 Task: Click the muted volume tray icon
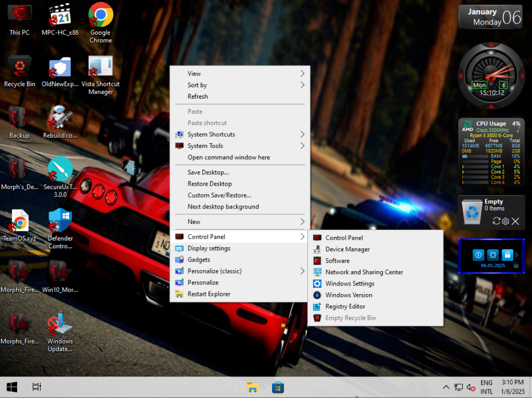point(471,387)
